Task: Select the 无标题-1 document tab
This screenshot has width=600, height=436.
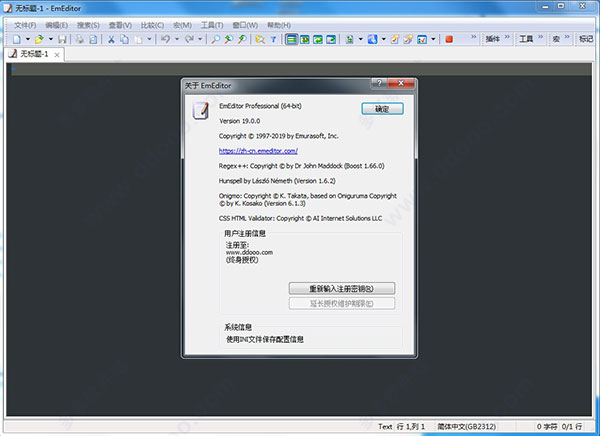Action: coord(34,54)
